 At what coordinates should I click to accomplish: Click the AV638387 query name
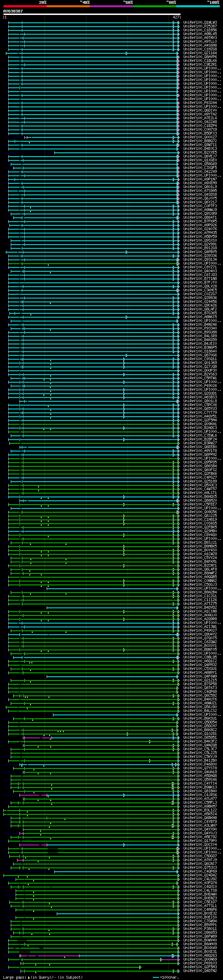13,11
